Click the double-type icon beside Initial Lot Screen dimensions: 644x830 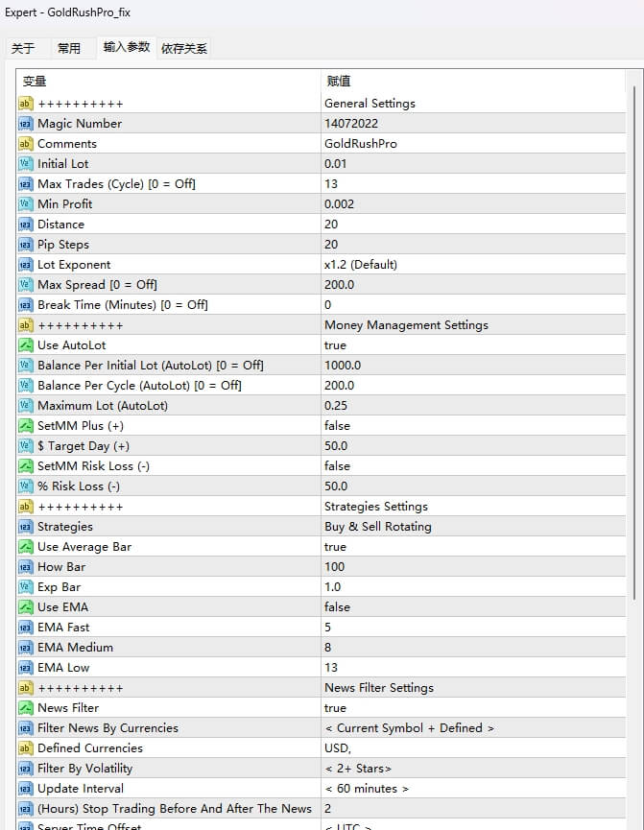(x=25, y=164)
